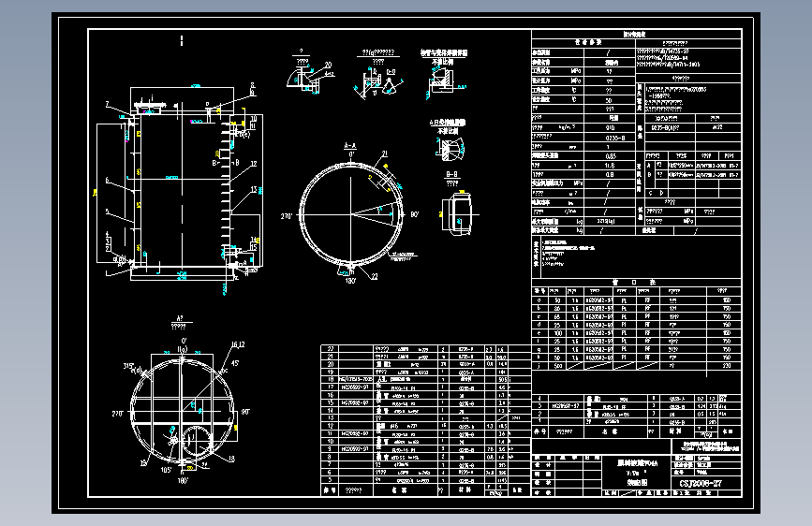
Task: Click the 45° angle label on the plan view
Action: [234, 363]
